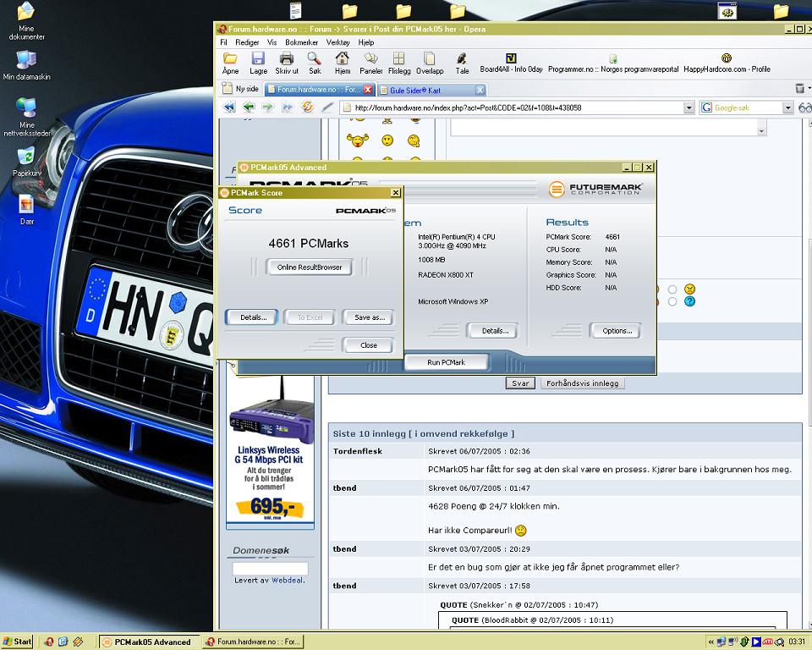Click the orange reload icon
The image size is (812, 650).
click(308, 107)
